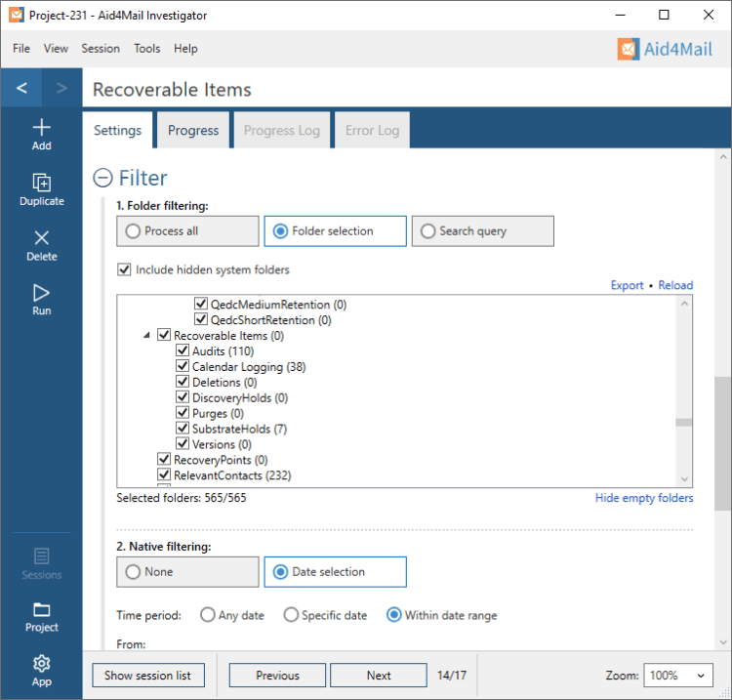Uncheck QedcShortRetention (0) folder

(x=201, y=319)
